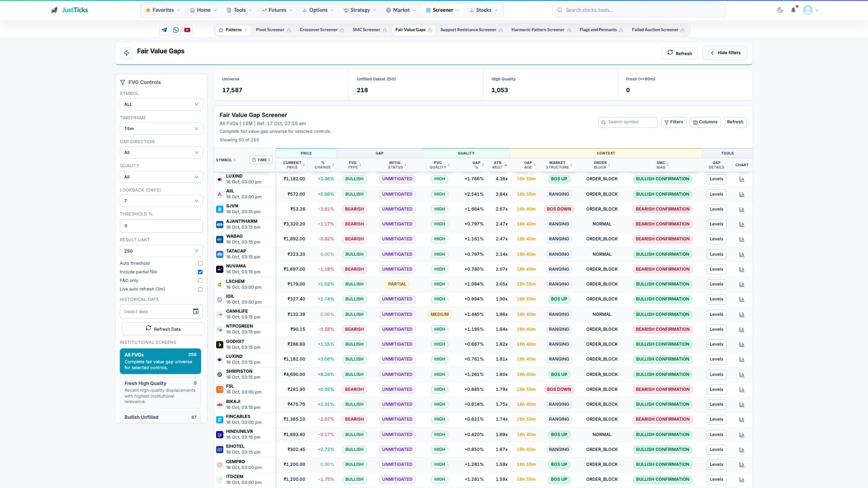
Task: Click the AIIL stock logo
Action: point(220,194)
